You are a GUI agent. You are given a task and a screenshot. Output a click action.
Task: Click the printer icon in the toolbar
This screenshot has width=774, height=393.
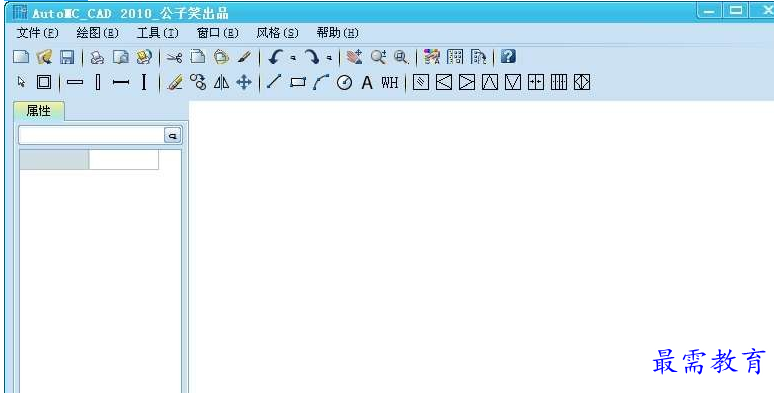(97, 57)
